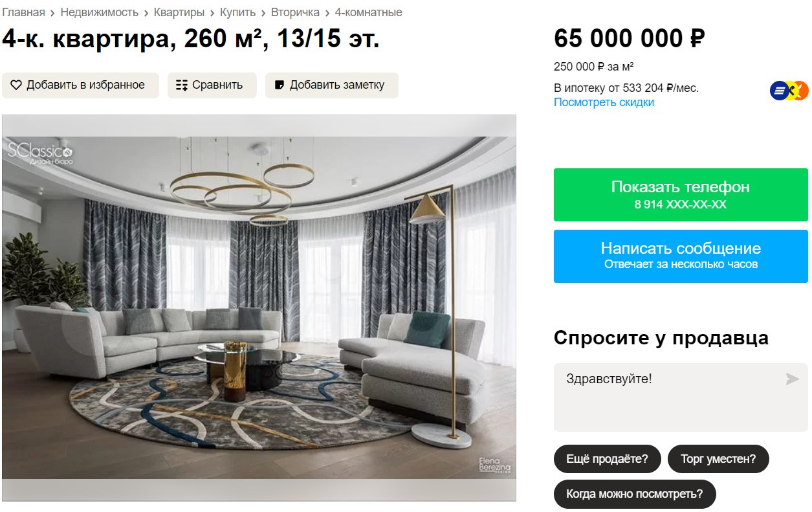Click Посмотреть скидки link
The image size is (812, 512).
click(604, 102)
